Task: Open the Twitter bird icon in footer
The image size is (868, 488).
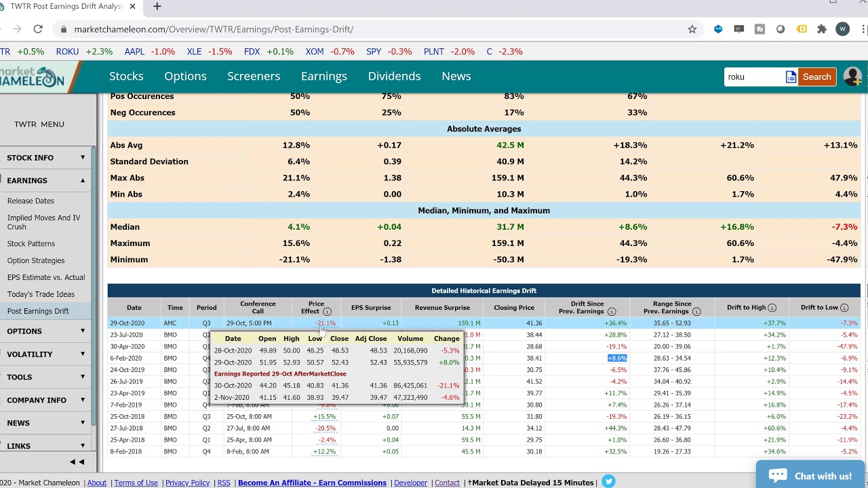Action: [608, 482]
